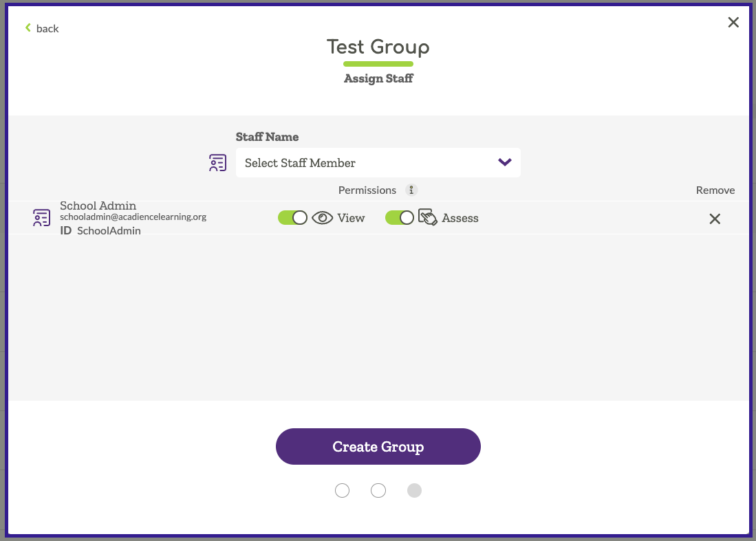Click School Admin's profile icon

click(41, 217)
